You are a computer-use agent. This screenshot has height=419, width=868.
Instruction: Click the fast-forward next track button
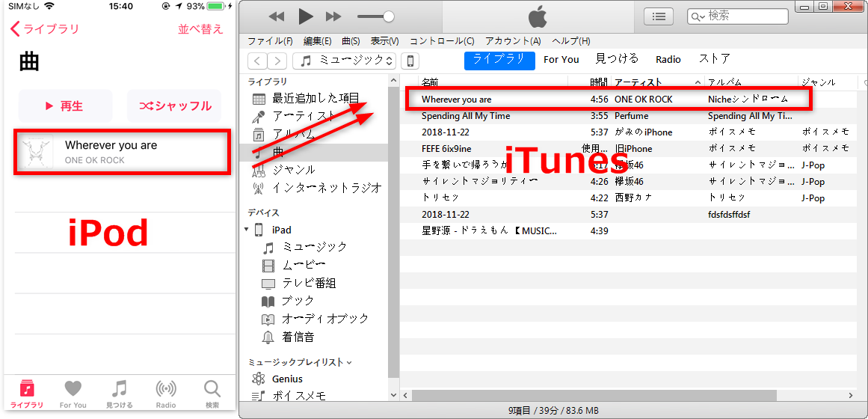click(333, 16)
